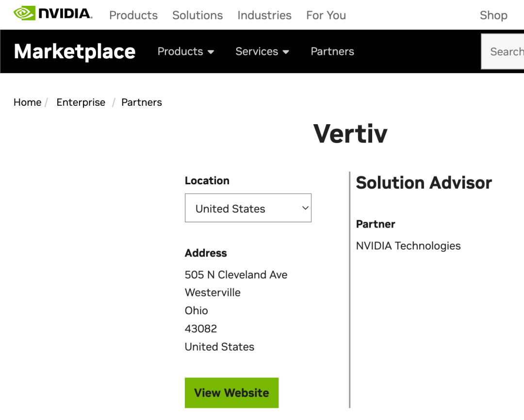Go to the Enterprise breadcrumb
The height and width of the screenshot is (420, 524).
[81, 102]
